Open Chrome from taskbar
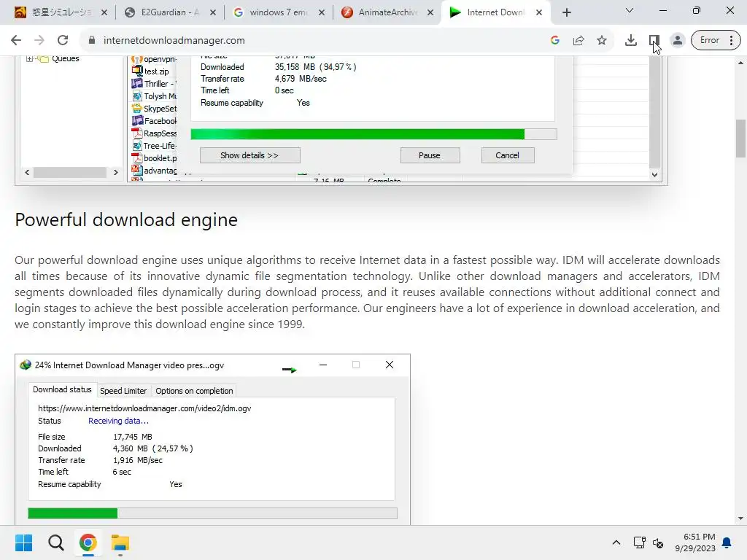747x560 pixels. pyautogui.click(x=88, y=542)
